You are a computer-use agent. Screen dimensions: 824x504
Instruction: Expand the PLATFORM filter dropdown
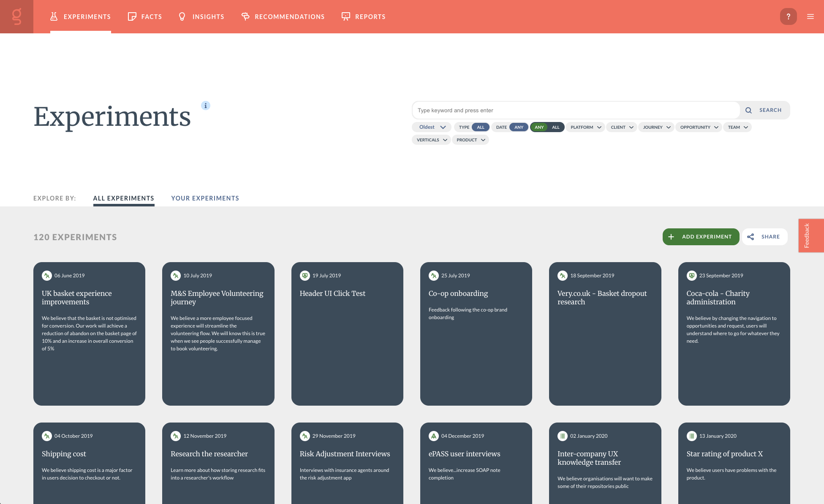point(586,127)
